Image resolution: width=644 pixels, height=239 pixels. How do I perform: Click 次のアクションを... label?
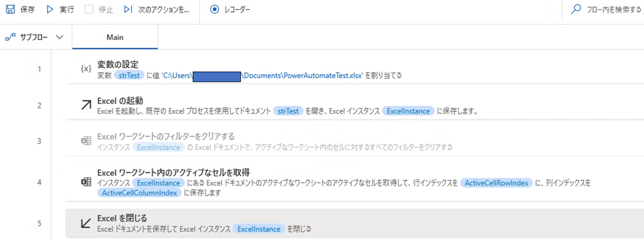click(x=164, y=9)
